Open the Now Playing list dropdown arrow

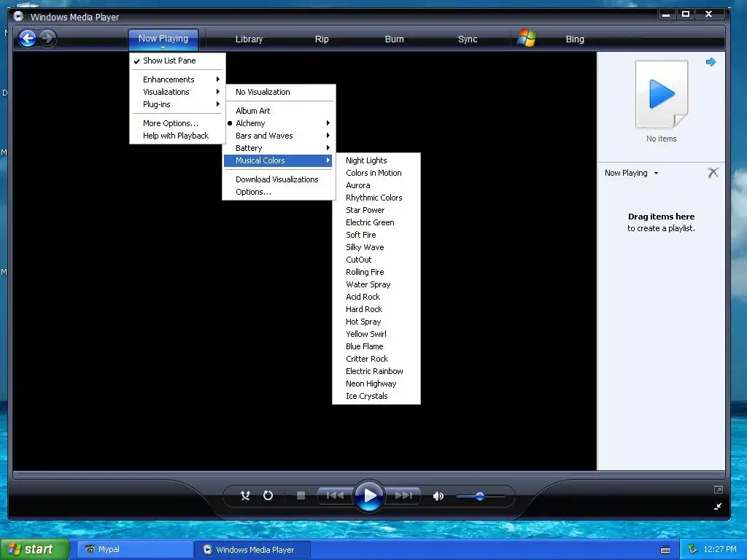click(x=656, y=174)
